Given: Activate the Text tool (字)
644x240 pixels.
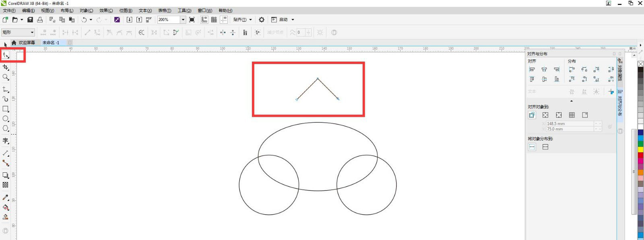Looking at the screenshot, I should pyautogui.click(x=6, y=141).
